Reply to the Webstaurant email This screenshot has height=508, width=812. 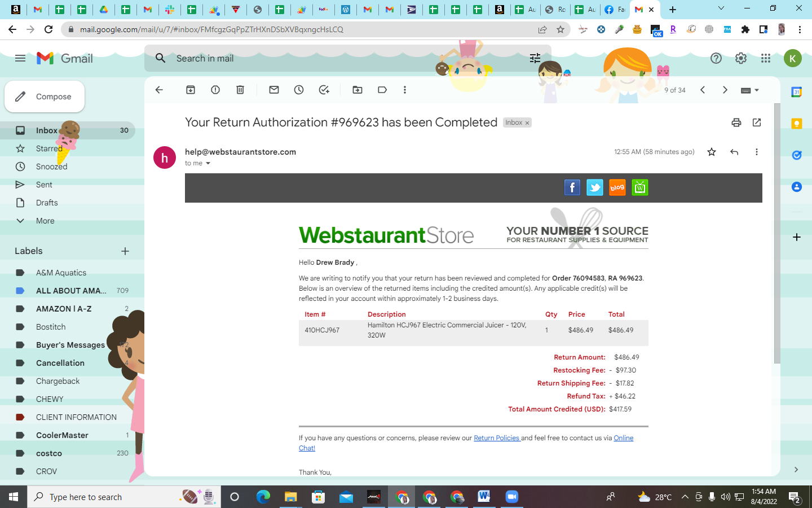point(734,152)
